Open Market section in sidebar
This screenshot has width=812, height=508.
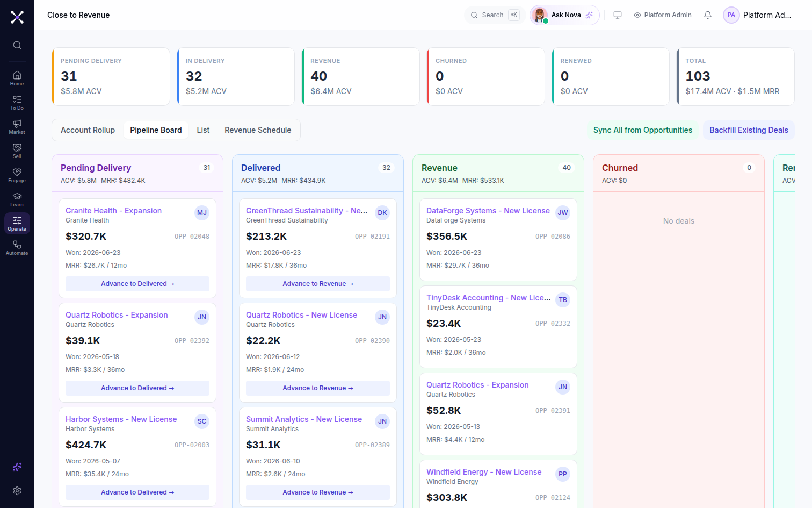(17, 127)
